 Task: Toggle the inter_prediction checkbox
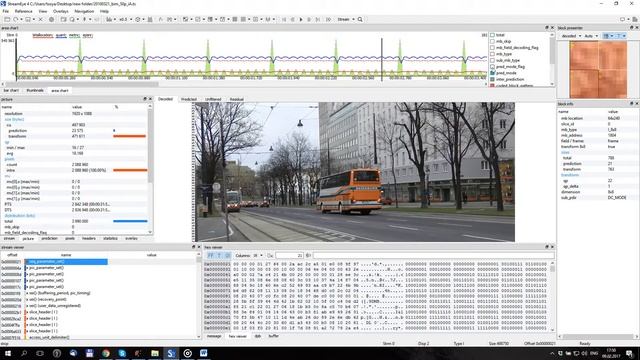[x=492, y=79]
